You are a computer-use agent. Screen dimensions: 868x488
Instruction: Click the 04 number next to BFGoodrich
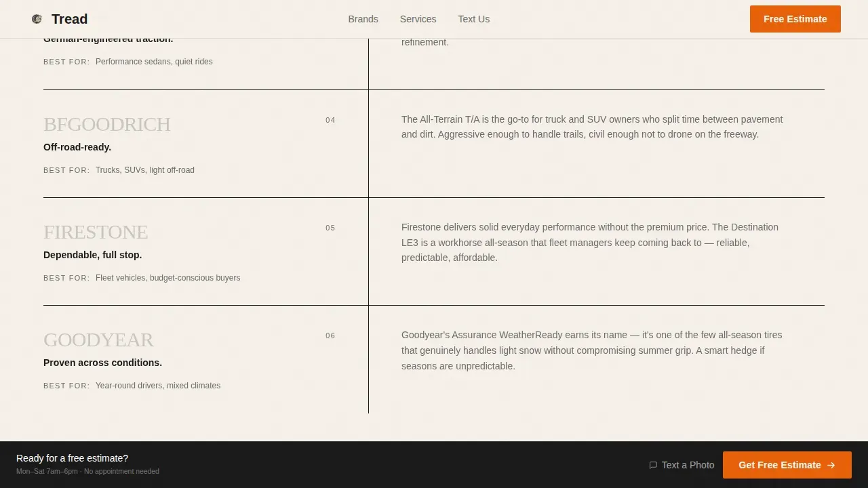330,120
